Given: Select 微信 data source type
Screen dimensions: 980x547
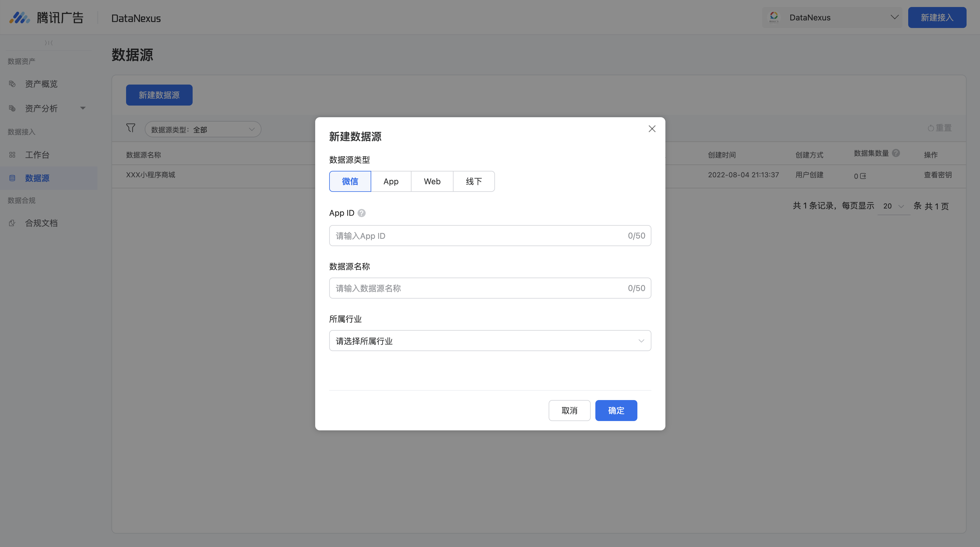Looking at the screenshot, I should [x=350, y=181].
